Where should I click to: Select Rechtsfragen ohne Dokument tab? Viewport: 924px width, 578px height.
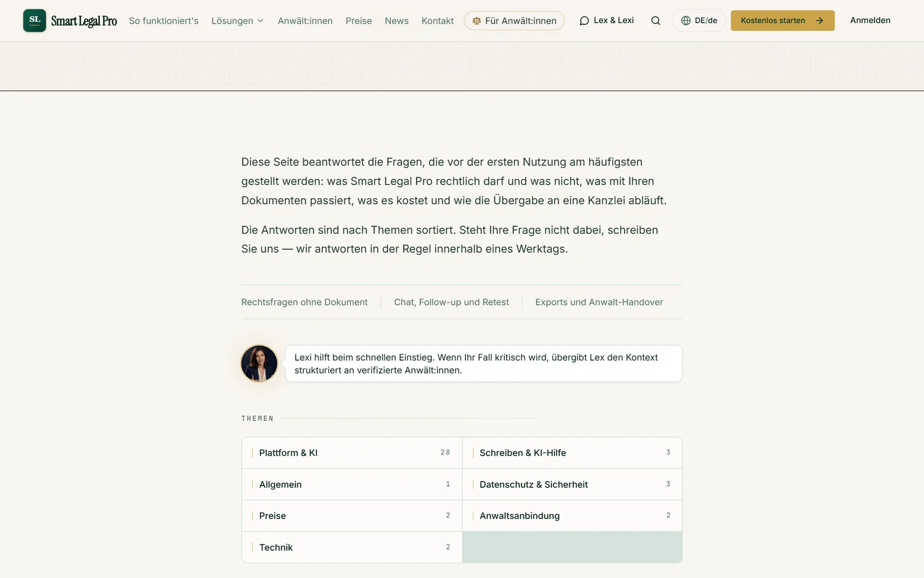304,302
